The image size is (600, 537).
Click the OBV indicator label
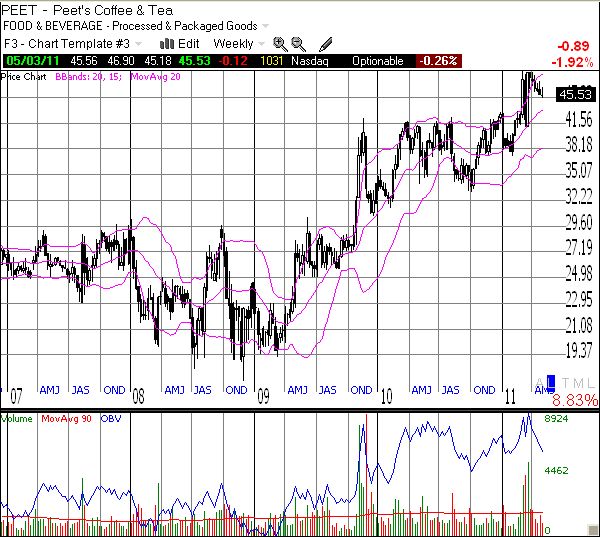pos(111,418)
